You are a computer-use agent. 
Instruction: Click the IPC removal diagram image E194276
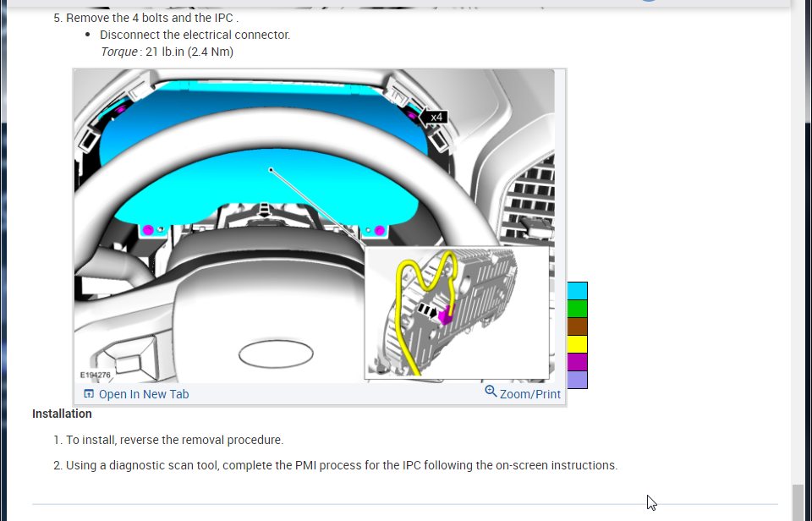[x=315, y=226]
